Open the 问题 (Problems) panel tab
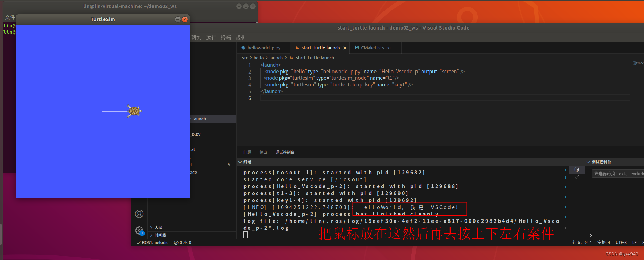Viewport: 644px width, 260px height. [247, 152]
